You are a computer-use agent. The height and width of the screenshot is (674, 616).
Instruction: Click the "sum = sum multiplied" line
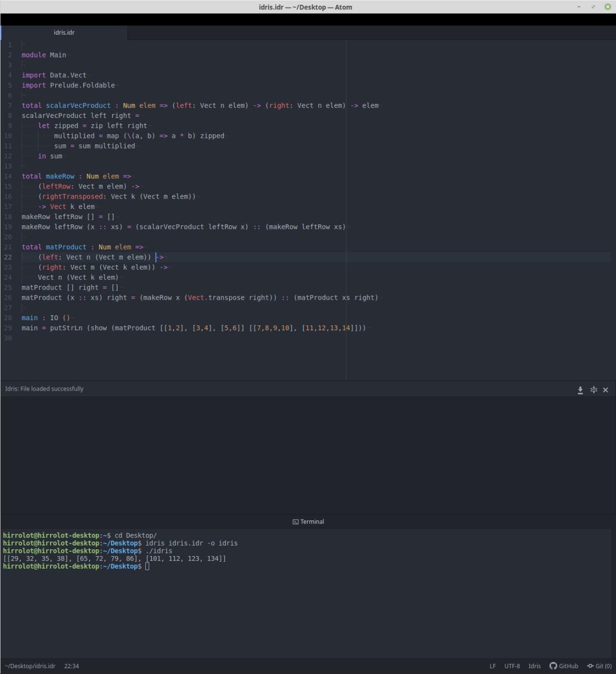click(x=94, y=146)
